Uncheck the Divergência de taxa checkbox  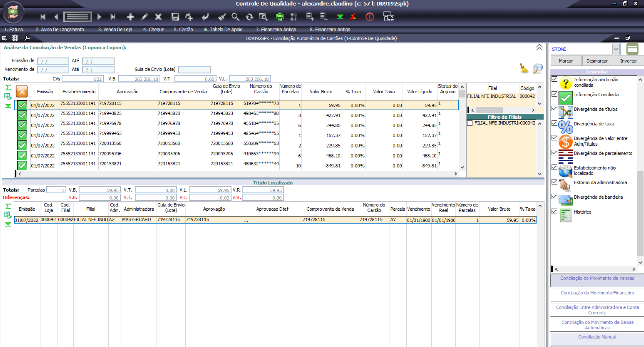tap(554, 123)
